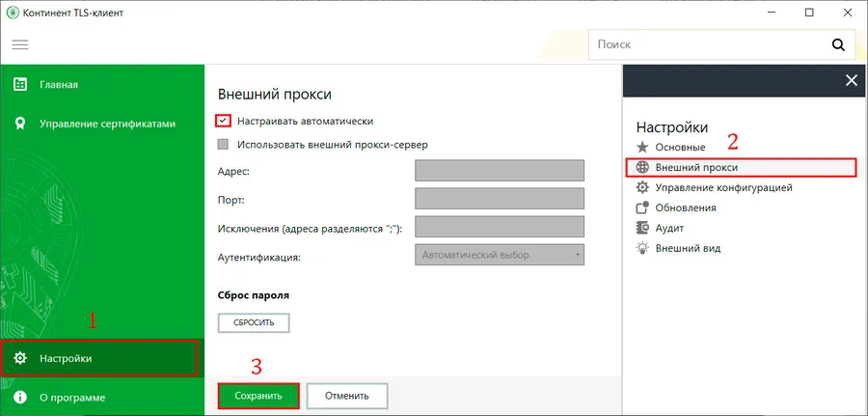Click the Сохранить button
The image size is (868, 416).
tap(258, 396)
